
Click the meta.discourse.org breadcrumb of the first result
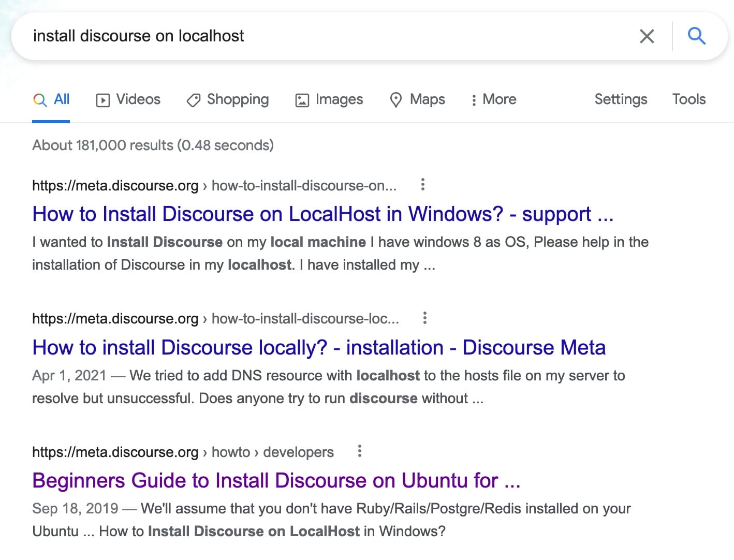(115, 185)
